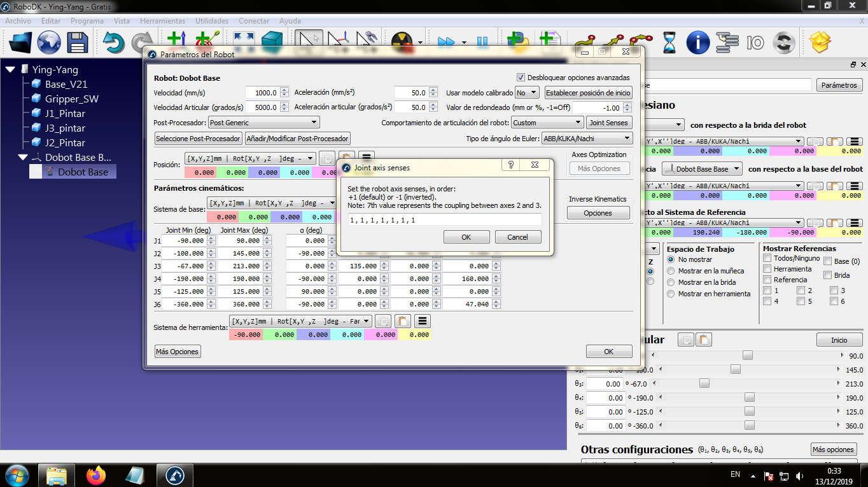Select Mostrar en la muñeca radio option
868x487 pixels.
671,271
